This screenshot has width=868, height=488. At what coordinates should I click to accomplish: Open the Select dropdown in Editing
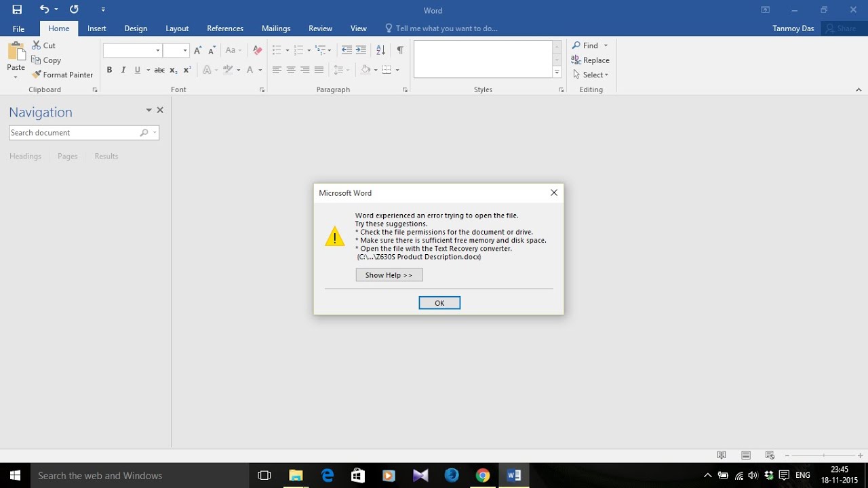coord(590,75)
